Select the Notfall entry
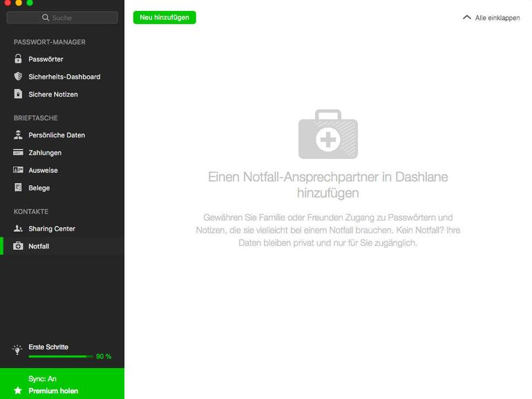532x399 pixels. coord(62,246)
